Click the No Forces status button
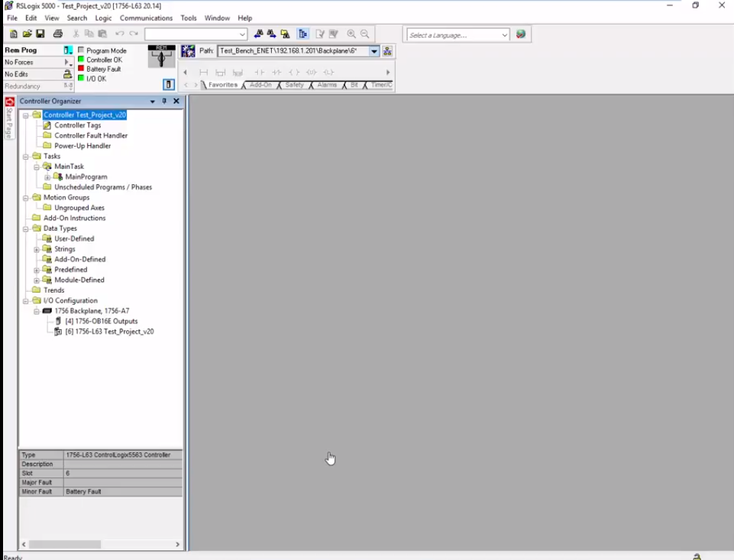 click(x=31, y=63)
